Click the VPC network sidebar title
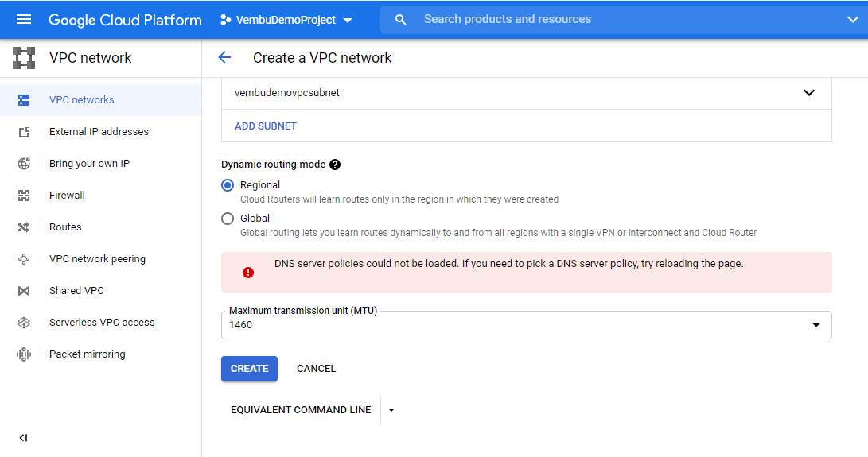 point(90,57)
